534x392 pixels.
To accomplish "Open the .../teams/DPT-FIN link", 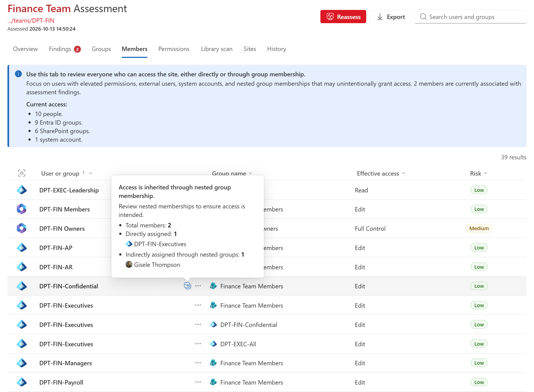I will [x=31, y=20].
